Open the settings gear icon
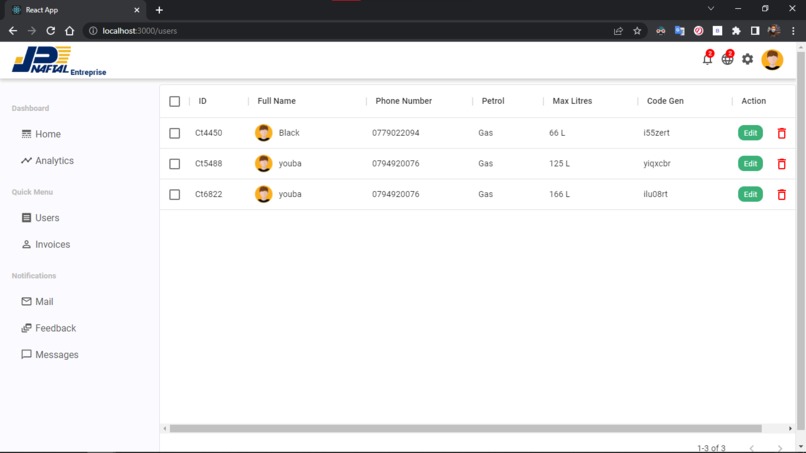Image resolution: width=806 pixels, height=453 pixels. (747, 59)
